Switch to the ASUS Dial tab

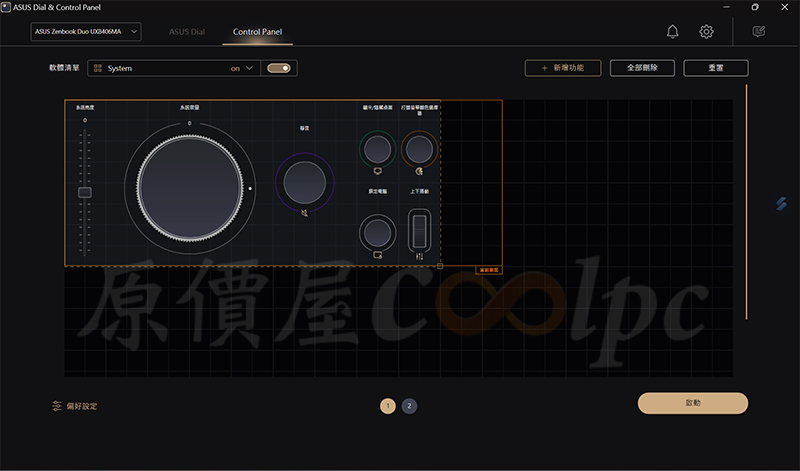(x=186, y=32)
